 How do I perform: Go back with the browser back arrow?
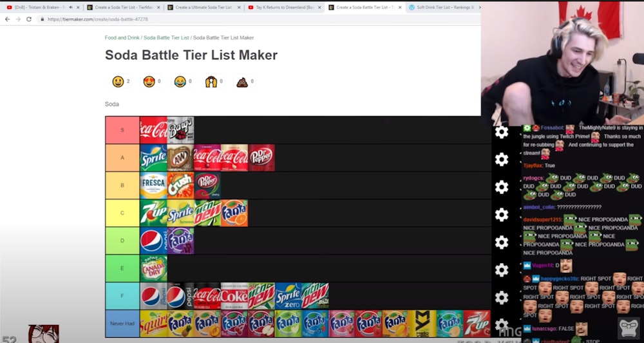pyautogui.click(x=7, y=19)
